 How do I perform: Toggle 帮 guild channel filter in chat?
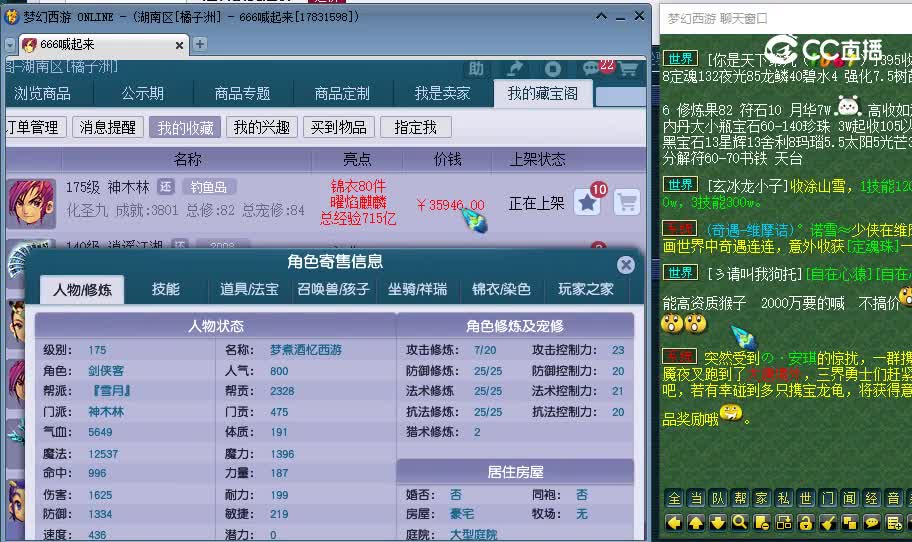point(740,498)
